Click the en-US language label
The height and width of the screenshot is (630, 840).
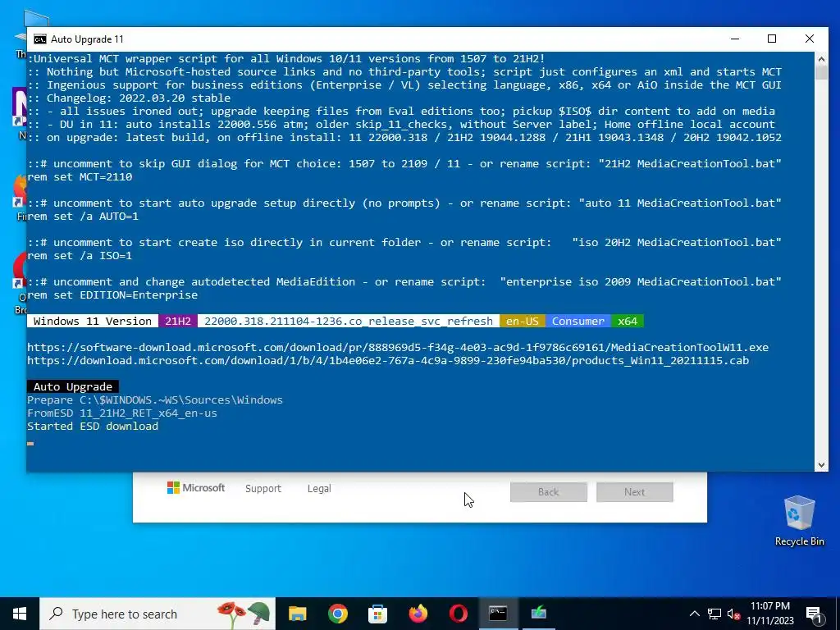click(523, 321)
